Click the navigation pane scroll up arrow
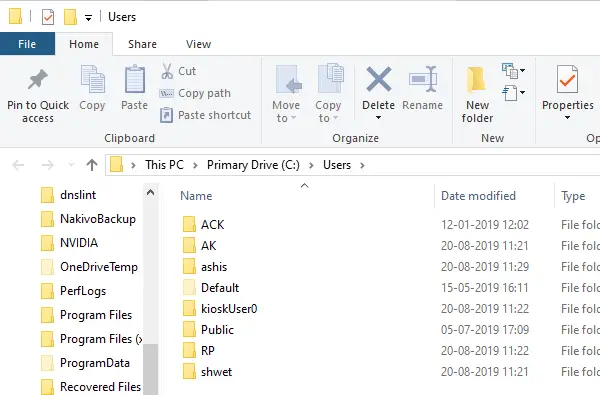This screenshot has height=395, width=600. 151,192
